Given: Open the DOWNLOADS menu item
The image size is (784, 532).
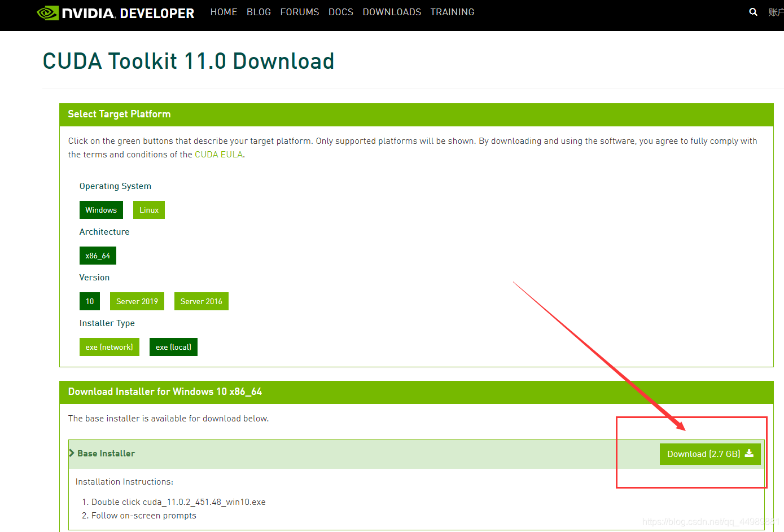Looking at the screenshot, I should click(x=392, y=12).
